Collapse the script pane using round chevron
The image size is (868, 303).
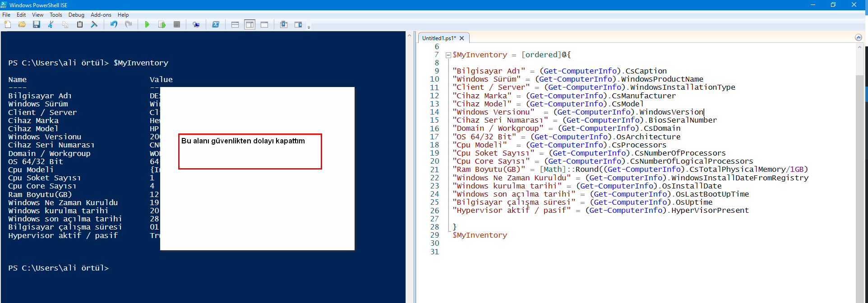coord(858,37)
